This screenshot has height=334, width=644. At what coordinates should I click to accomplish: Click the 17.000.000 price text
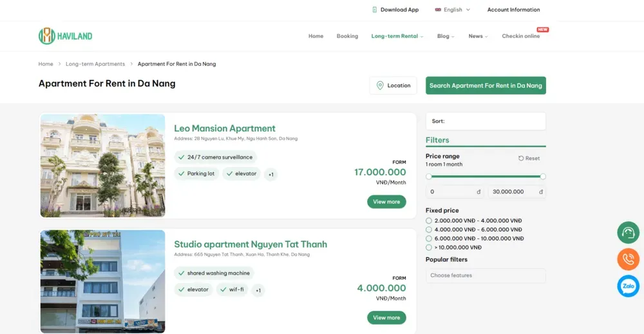coord(380,172)
